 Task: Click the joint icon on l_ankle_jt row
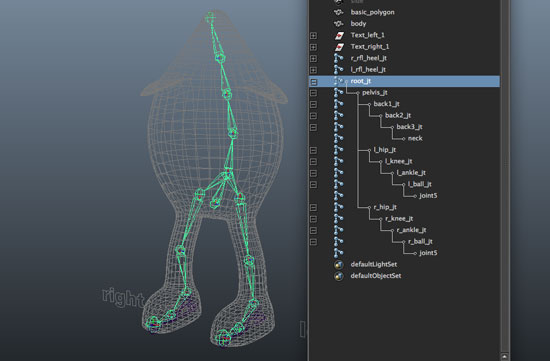click(x=338, y=173)
